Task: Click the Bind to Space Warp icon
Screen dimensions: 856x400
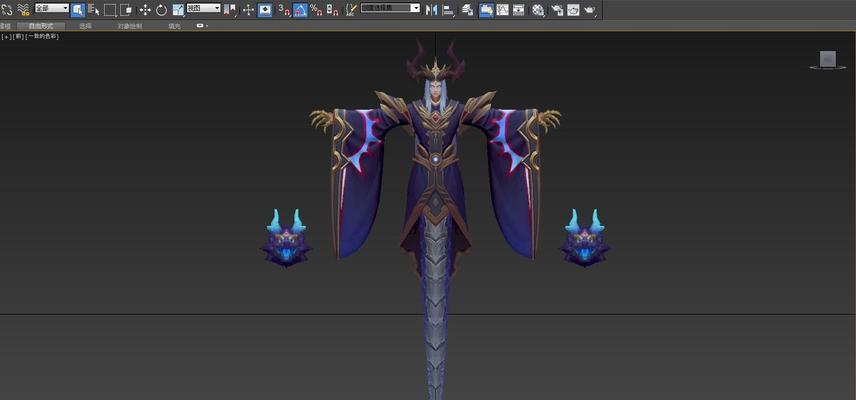Action: coord(23,9)
